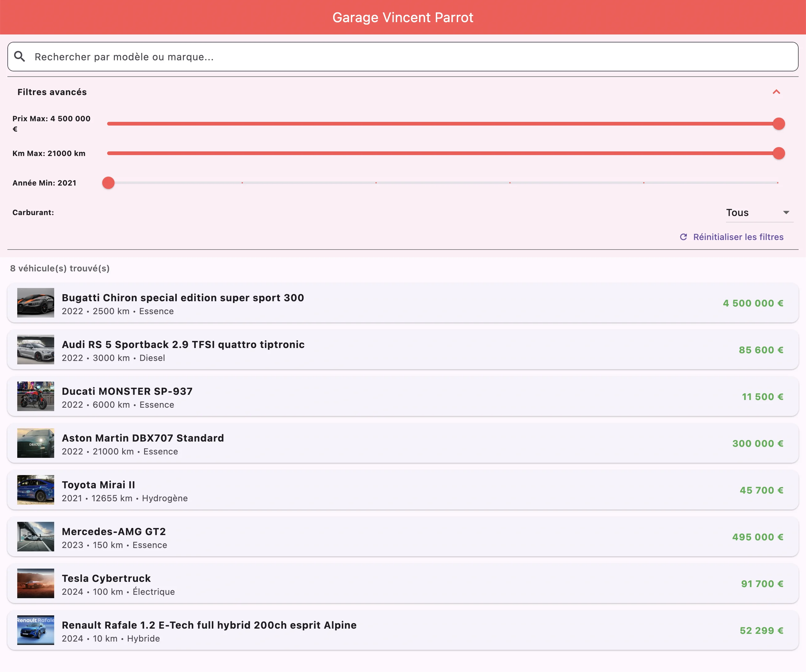This screenshot has width=806, height=672.
Task: Click the 11 500 € price
Action: tap(763, 397)
